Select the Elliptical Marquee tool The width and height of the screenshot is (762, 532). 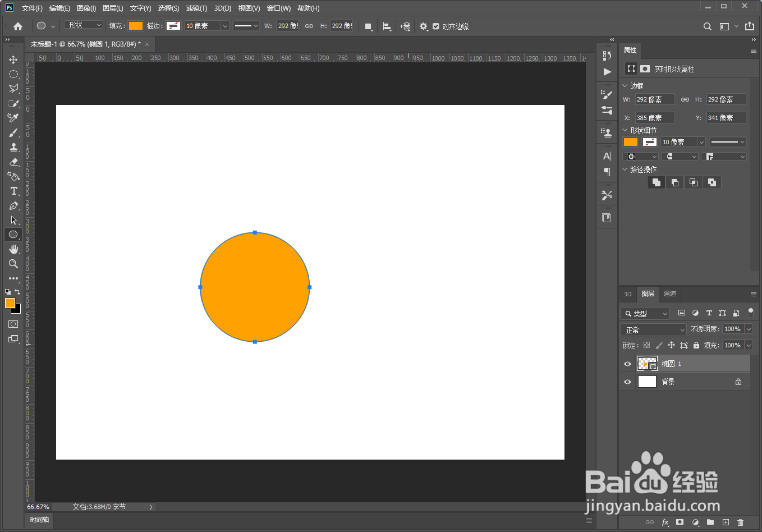tap(13, 74)
